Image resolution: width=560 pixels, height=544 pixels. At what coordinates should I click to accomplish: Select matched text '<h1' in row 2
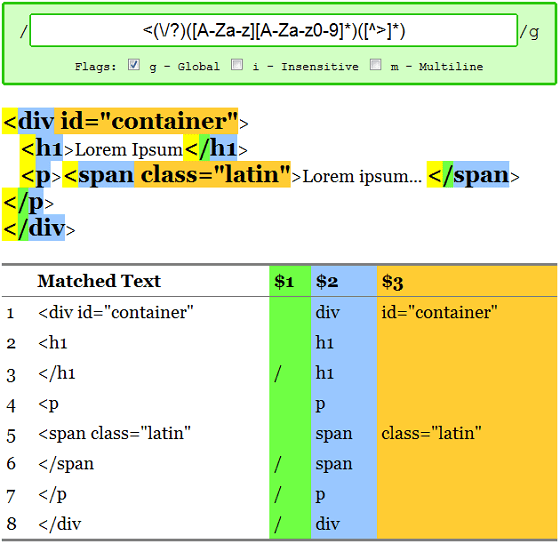click(x=53, y=343)
